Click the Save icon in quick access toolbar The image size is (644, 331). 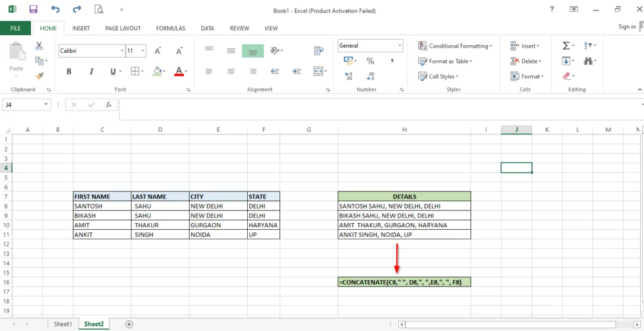[x=34, y=9]
